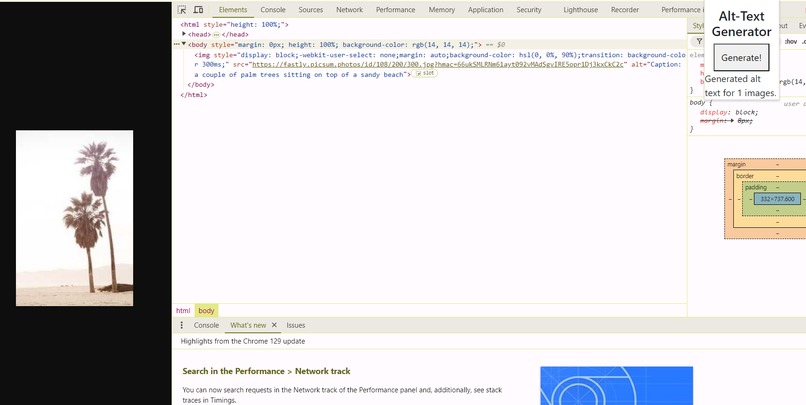Expand the head ellipsis badge
Viewport: 806px width, 405px height.
[216, 34]
